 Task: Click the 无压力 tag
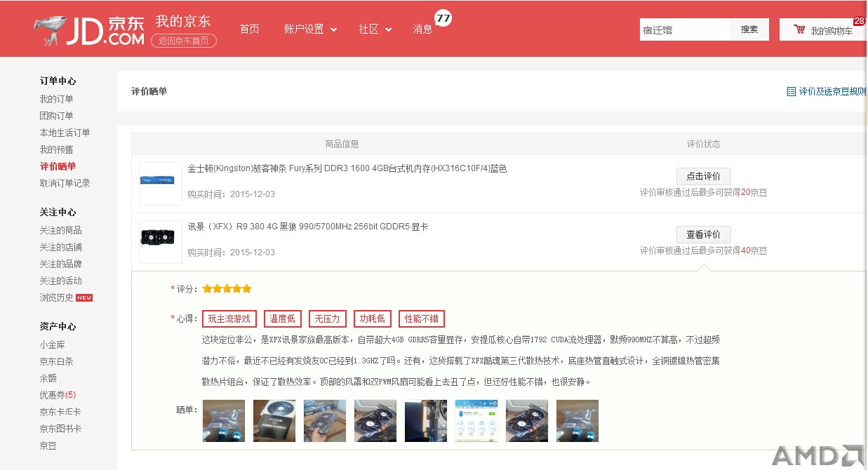click(x=327, y=318)
